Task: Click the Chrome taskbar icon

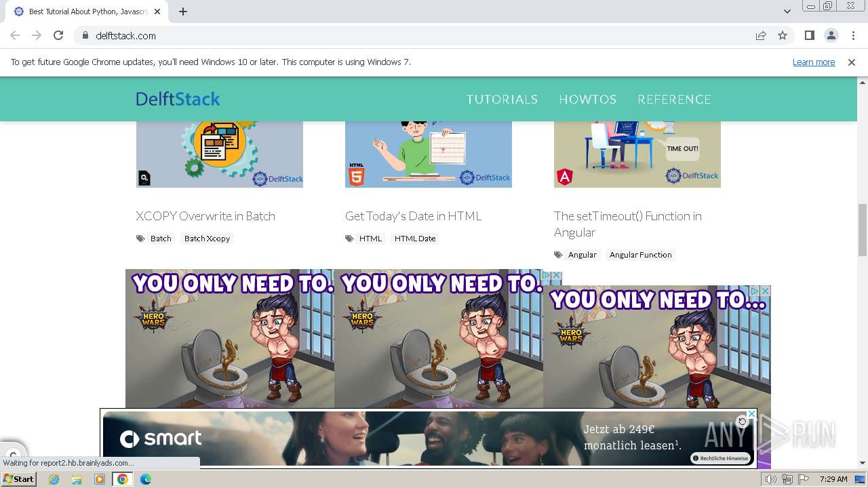Action: pos(123,479)
